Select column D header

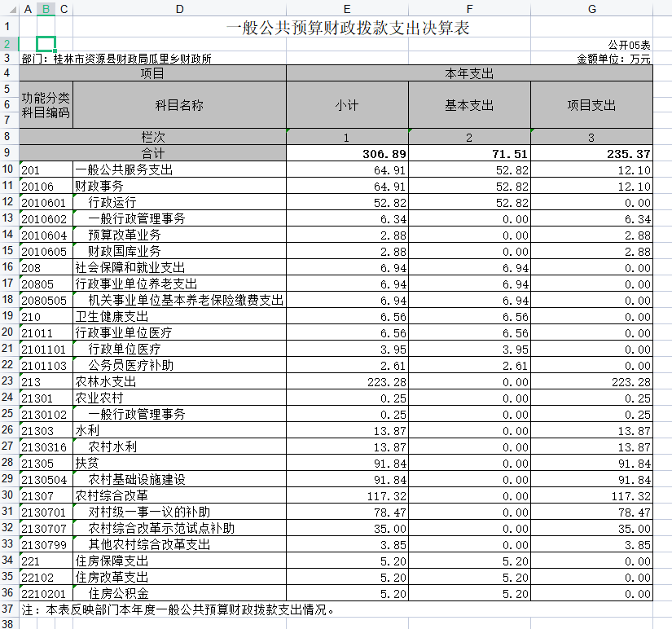179,8
